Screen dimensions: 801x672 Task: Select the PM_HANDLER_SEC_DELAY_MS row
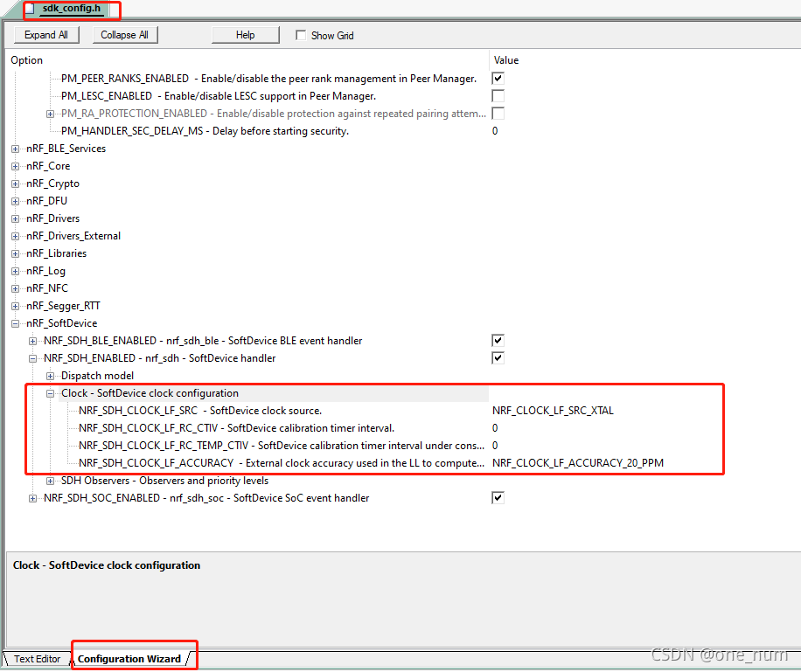point(205,131)
